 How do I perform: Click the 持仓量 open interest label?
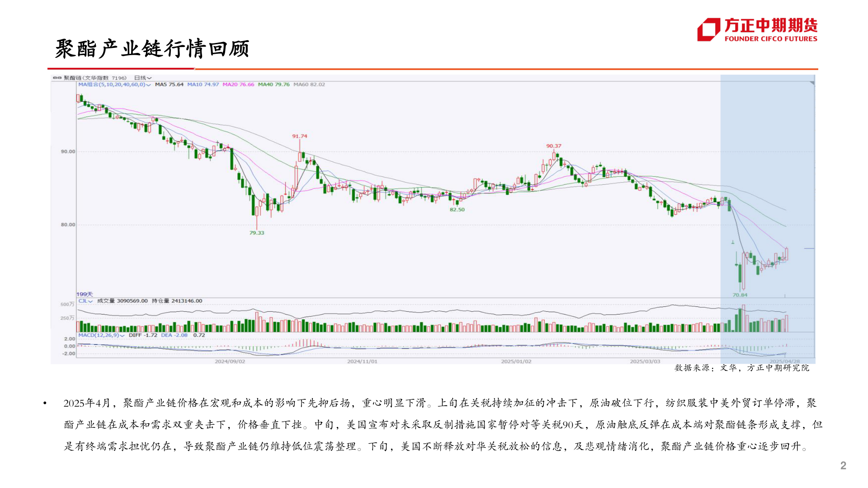(161, 301)
